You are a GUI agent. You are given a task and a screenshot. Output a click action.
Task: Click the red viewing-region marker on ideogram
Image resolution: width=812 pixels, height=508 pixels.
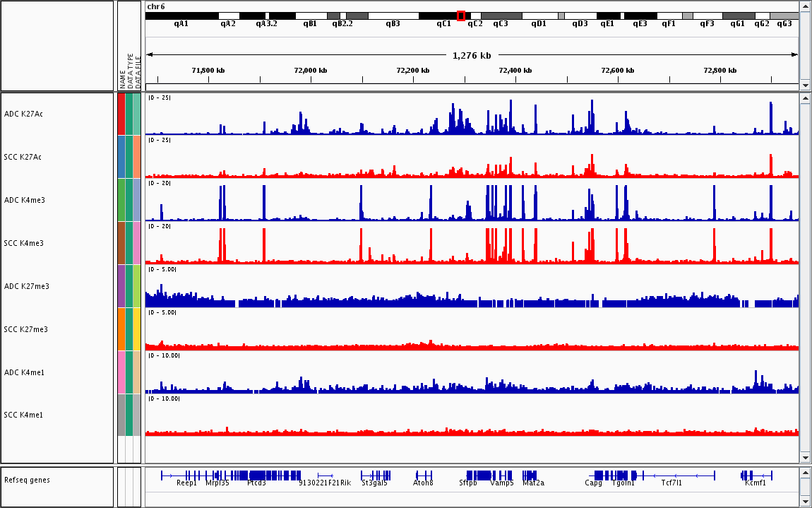coord(461,16)
